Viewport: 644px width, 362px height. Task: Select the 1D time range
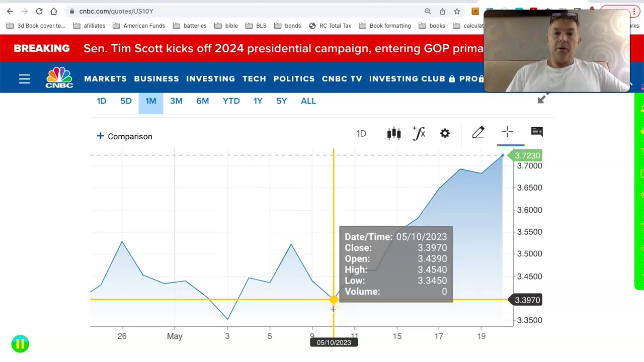[x=102, y=101]
